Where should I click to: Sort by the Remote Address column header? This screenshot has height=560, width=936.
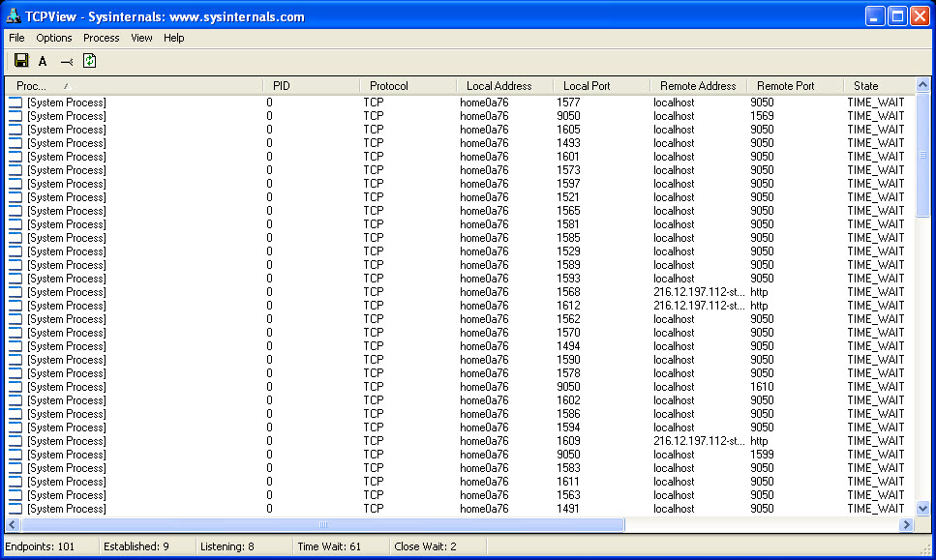point(699,86)
